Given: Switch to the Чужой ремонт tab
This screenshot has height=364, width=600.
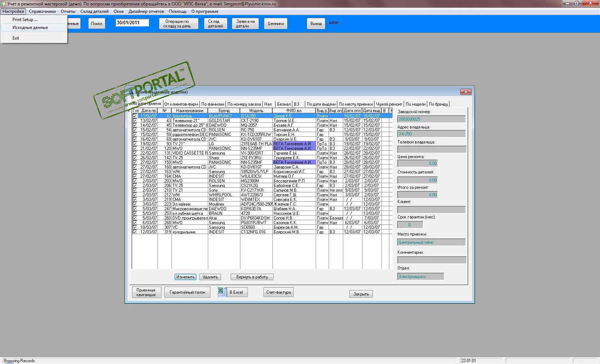Looking at the screenshot, I should [x=389, y=104].
